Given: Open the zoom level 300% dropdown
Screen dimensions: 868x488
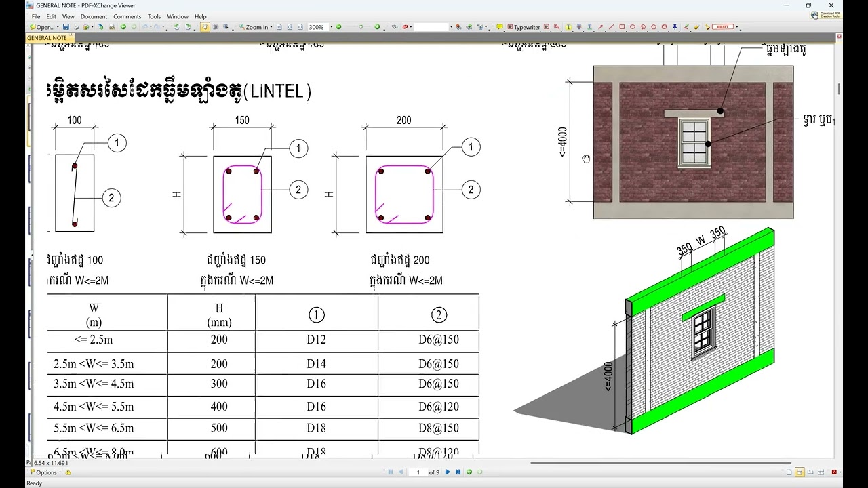Looking at the screenshot, I should tap(331, 27).
